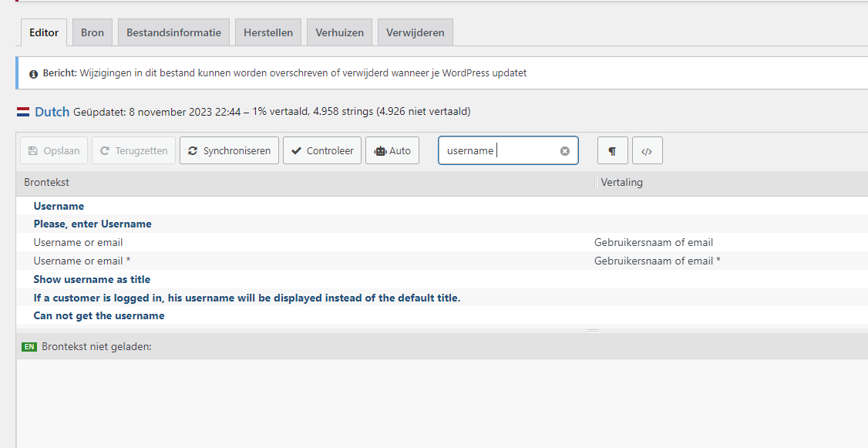Toggle code view with the </> icon

tap(647, 150)
